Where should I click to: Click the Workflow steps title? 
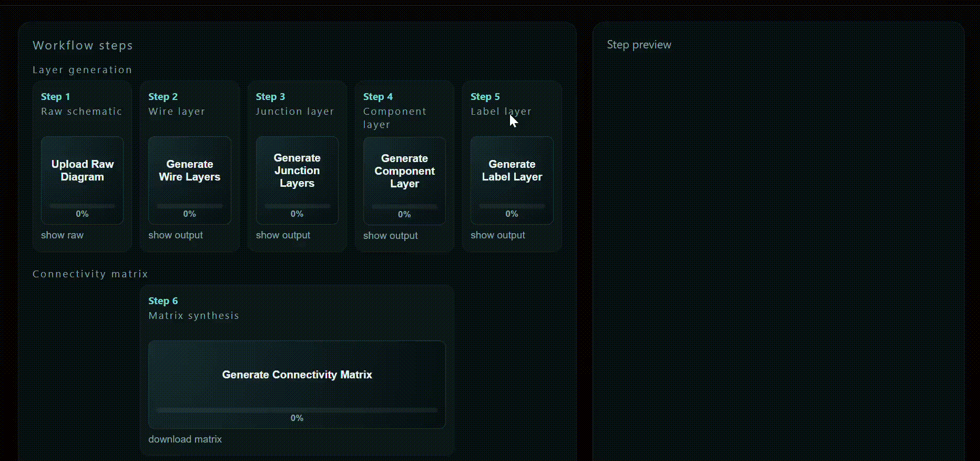(x=83, y=45)
